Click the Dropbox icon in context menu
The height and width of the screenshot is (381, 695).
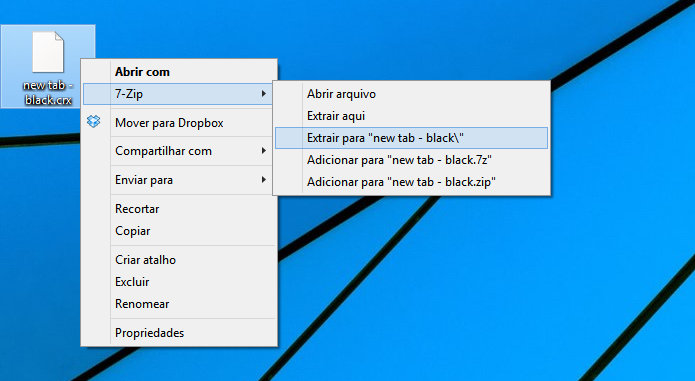(94, 121)
